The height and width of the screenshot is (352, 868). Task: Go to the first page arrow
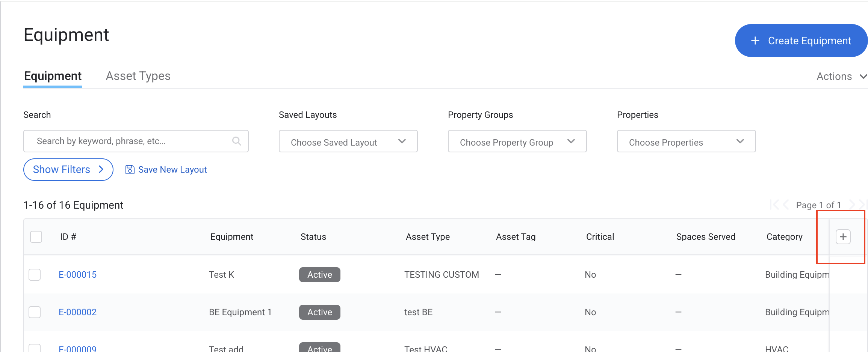(x=773, y=205)
